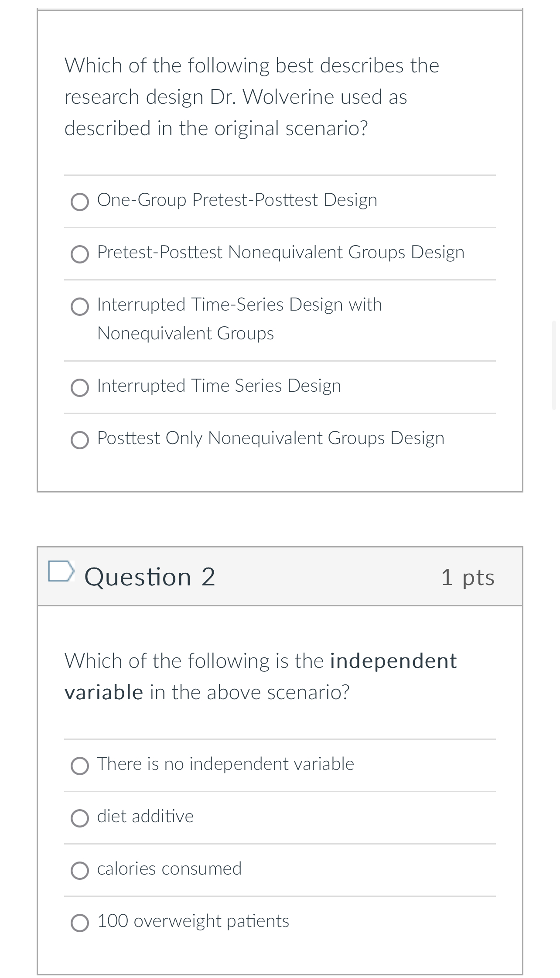560x978 pixels.
Task: Click the 'diet additive' answer label text
Action: point(145,816)
